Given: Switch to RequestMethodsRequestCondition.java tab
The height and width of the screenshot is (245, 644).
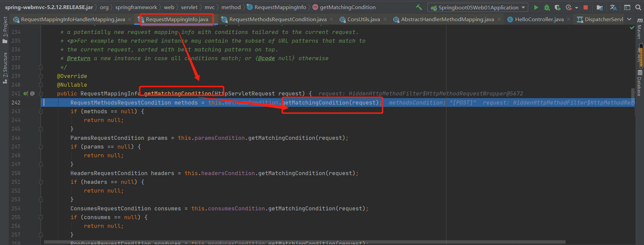Looking at the screenshot, I should (x=278, y=19).
